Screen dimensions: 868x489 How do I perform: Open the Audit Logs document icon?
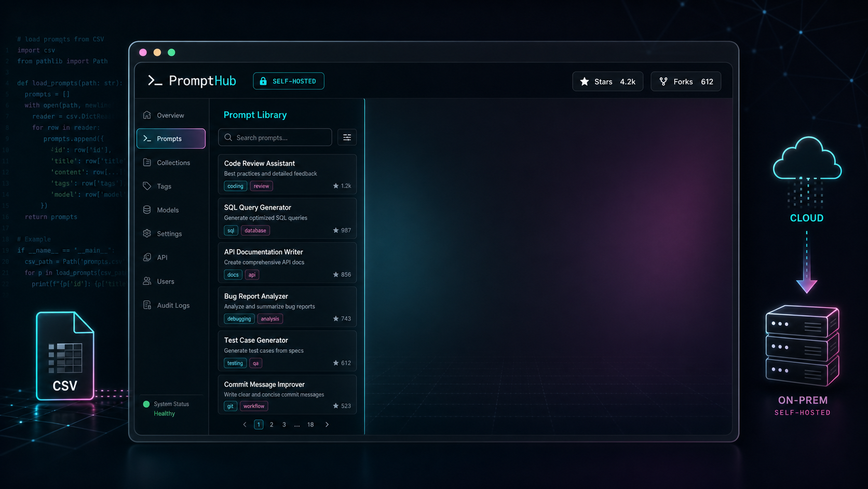[147, 305]
